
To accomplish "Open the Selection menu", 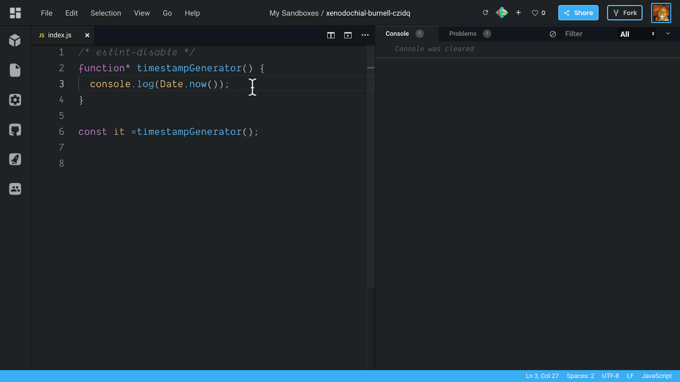I will pos(106,13).
